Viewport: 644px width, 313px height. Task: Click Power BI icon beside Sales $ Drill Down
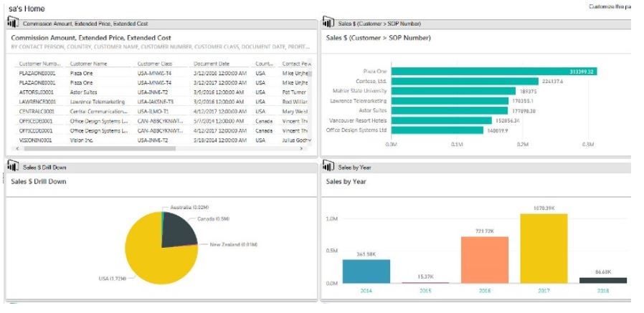tap(12, 167)
